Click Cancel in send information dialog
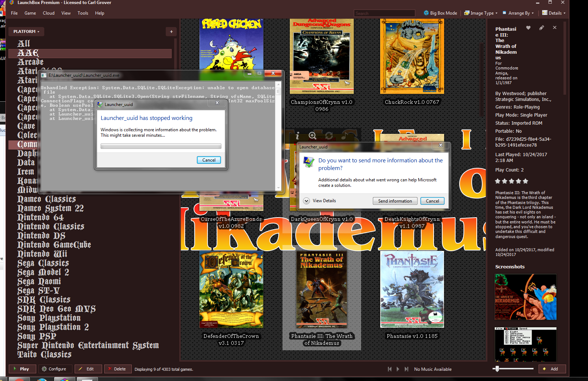 pyautogui.click(x=432, y=201)
